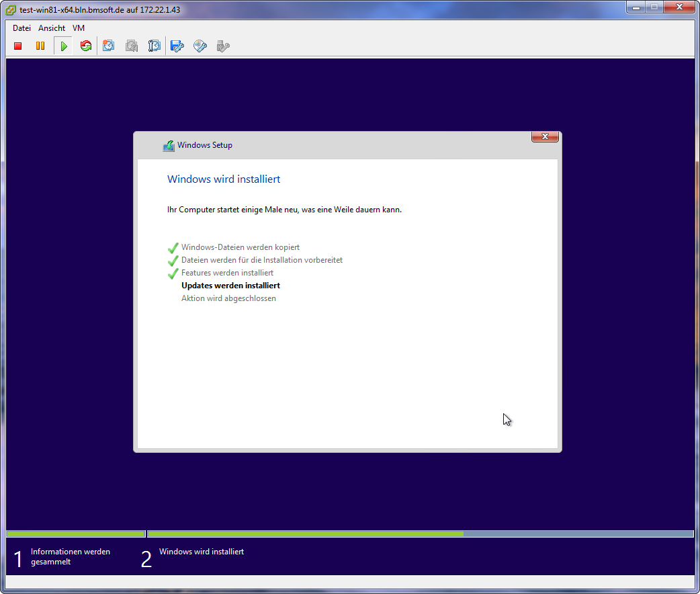This screenshot has height=594, width=700.
Task: Click the green play (power on) icon
Action: [x=63, y=46]
